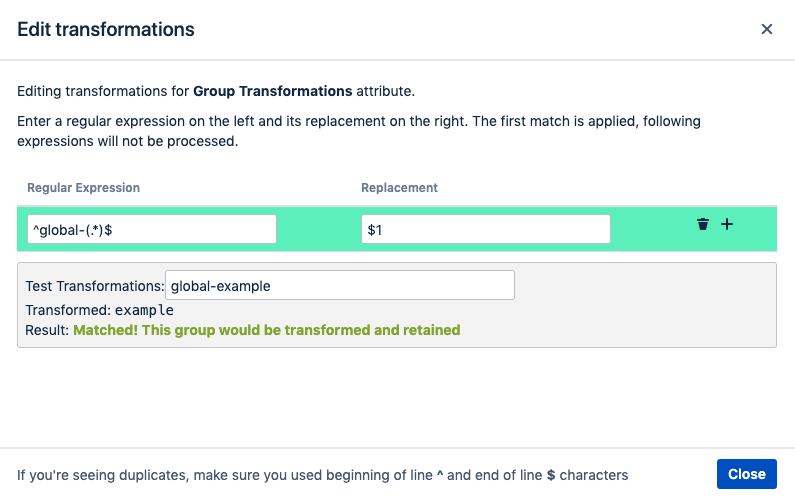Click the footer hint about seeing duplicates
795x498 pixels.
pos(322,475)
